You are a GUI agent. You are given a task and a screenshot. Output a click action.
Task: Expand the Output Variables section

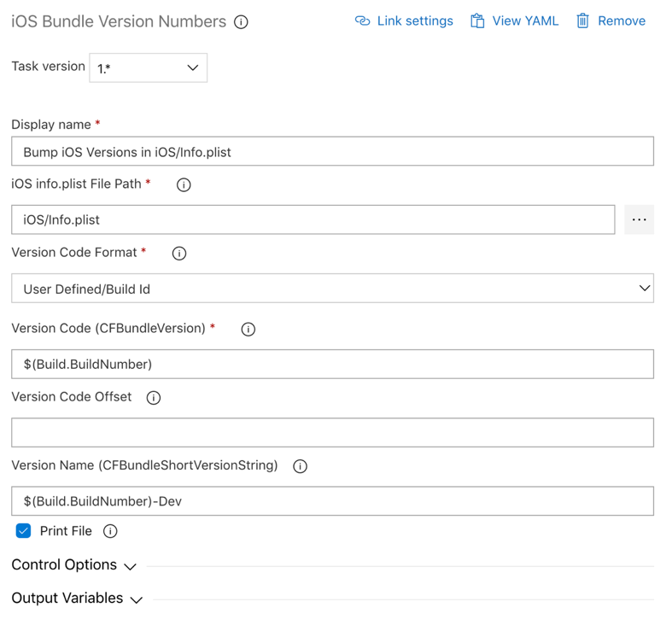tap(77, 599)
